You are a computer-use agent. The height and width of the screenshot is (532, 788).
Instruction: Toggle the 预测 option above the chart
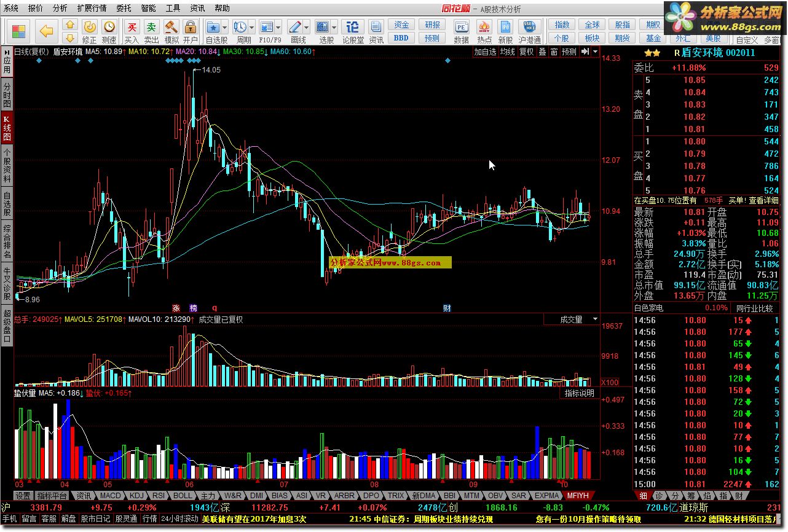click(x=569, y=52)
